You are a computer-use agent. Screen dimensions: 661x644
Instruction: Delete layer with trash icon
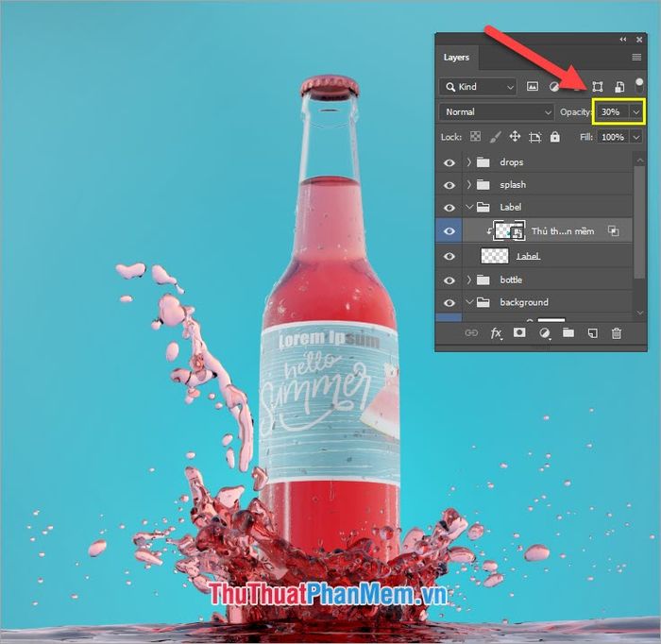point(617,333)
